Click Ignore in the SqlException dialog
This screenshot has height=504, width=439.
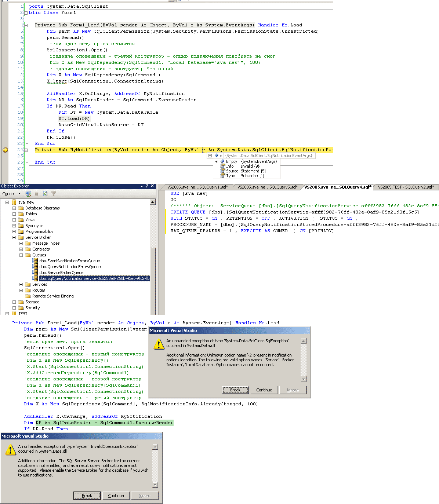pyautogui.click(x=293, y=390)
